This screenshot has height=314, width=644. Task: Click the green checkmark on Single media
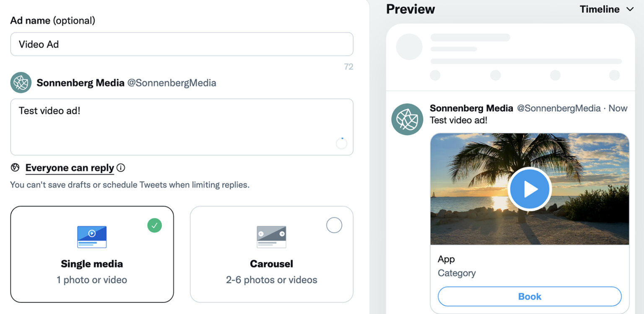154,225
